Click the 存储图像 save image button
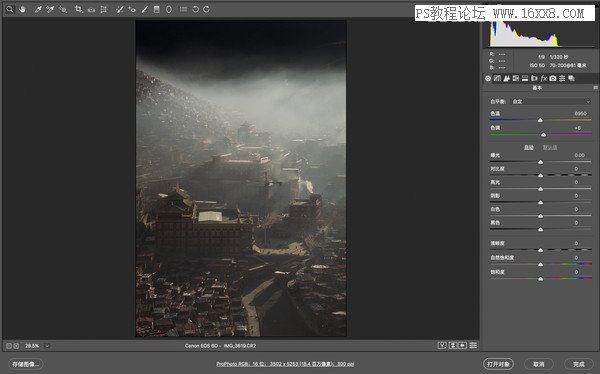 pyautogui.click(x=26, y=364)
